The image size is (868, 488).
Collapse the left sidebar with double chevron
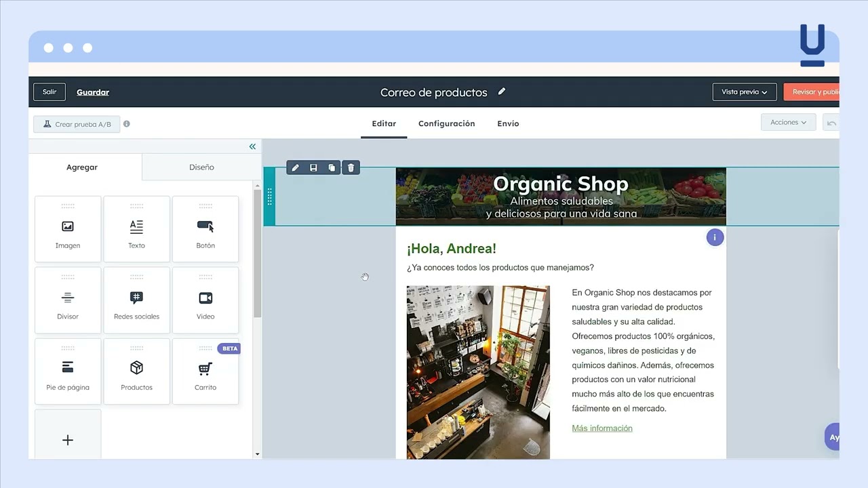pos(252,146)
